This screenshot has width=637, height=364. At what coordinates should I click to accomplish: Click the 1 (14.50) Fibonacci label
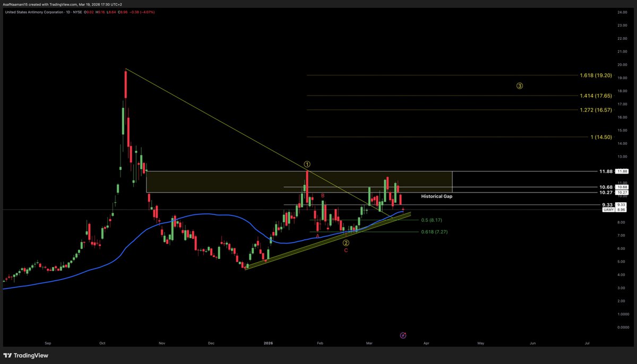pyautogui.click(x=601, y=137)
